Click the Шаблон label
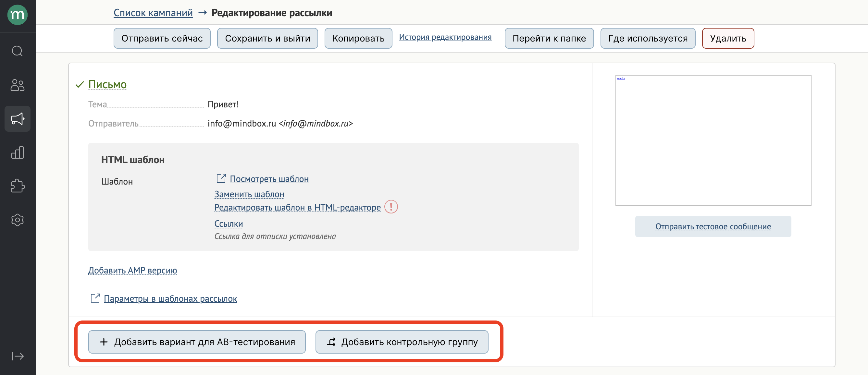Image resolution: width=868 pixels, height=375 pixels. 117,181
